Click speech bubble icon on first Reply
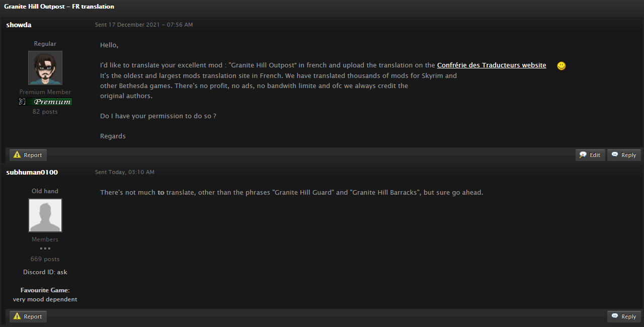This screenshot has height=327, width=644. [615, 155]
